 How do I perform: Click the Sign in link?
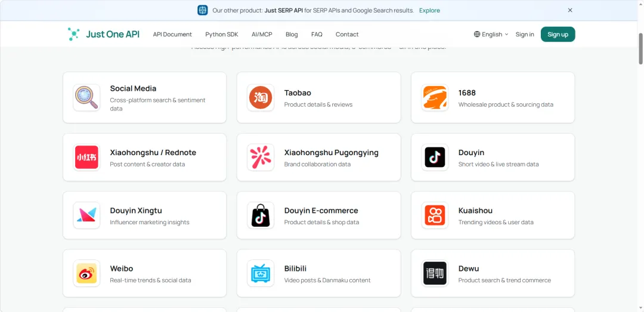[x=525, y=34]
